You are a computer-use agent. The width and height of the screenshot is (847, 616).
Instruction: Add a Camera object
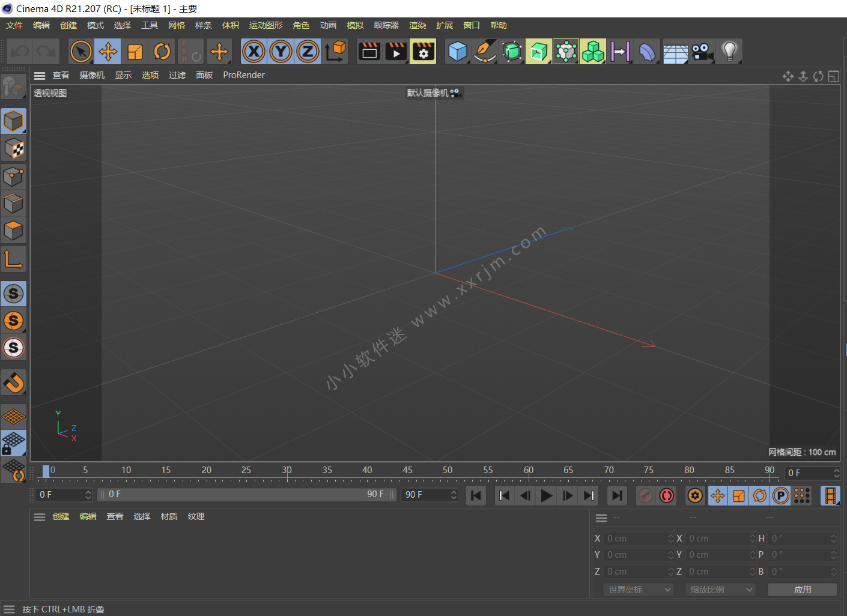[702, 52]
